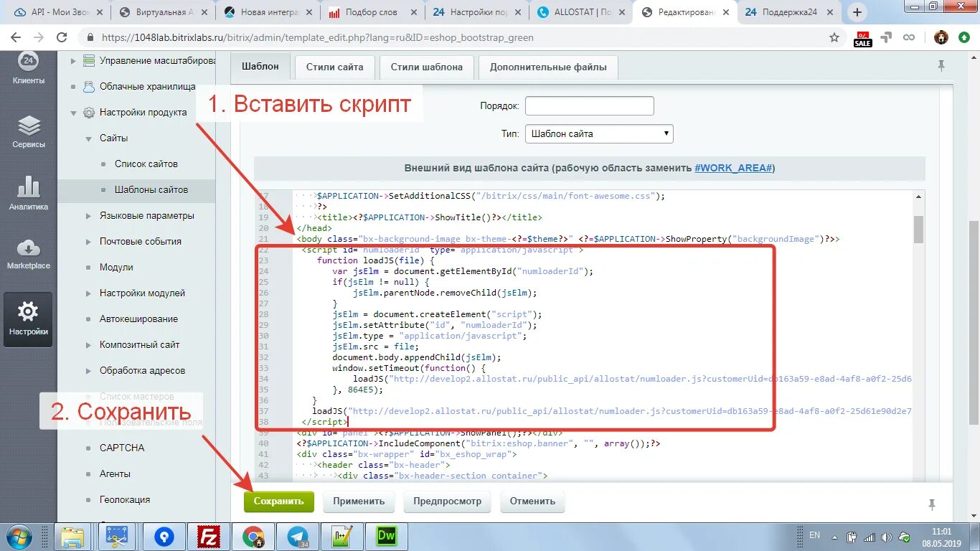Open Dreamweaver from the taskbar
The width and height of the screenshot is (980, 551).
pyautogui.click(x=387, y=537)
